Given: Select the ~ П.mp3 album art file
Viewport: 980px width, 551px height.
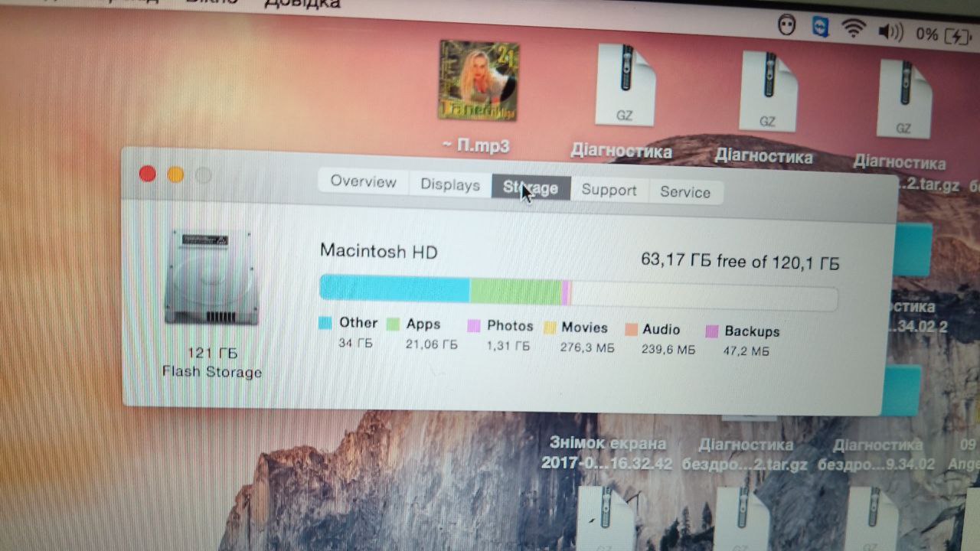Looking at the screenshot, I should (478, 81).
